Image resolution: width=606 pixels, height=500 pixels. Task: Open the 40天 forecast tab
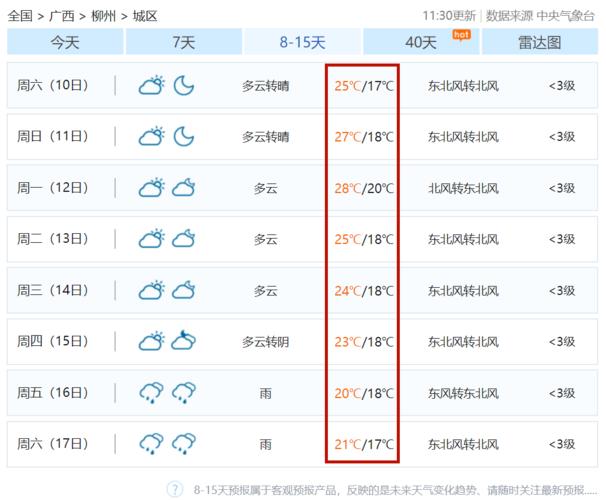421,42
